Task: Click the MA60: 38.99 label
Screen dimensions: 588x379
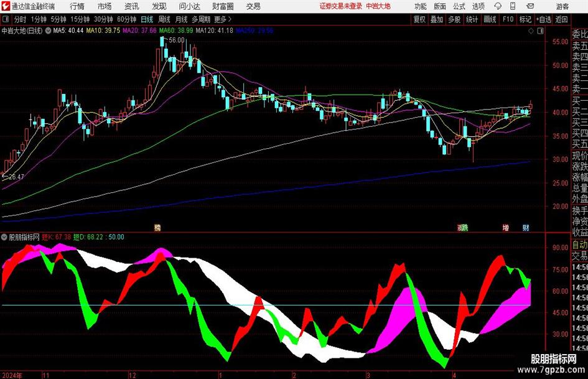Action: pos(176,30)
